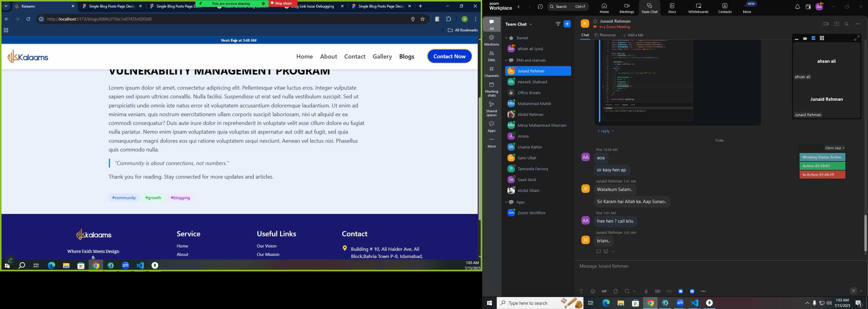The image size is (868, 309).
Task: Open the Contacts tab in Zoom
Action: (x=725, y=8)
